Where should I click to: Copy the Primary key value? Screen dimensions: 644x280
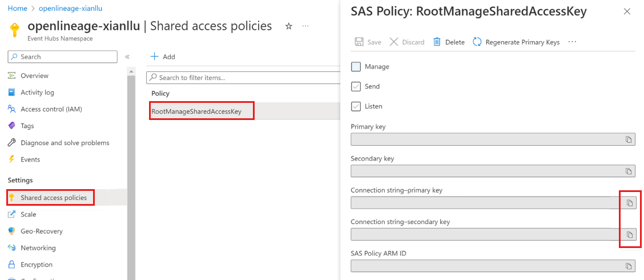(629, 139)
